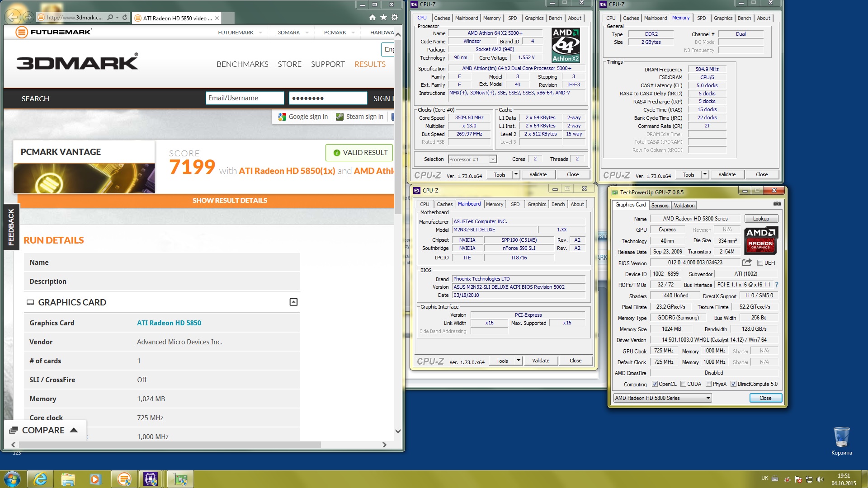Open the Favorites star icon
The height and width of the screenshot is (488, 868).
click(383, 17)
